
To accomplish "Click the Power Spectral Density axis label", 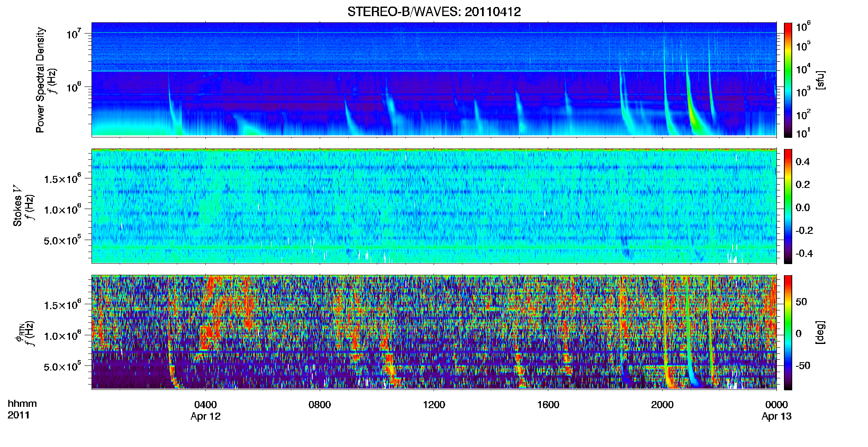I will tap(40, 80).
